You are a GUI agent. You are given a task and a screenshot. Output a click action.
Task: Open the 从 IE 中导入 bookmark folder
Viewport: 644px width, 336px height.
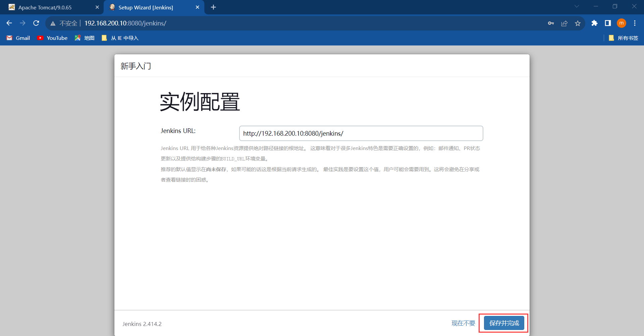[120, 38]
